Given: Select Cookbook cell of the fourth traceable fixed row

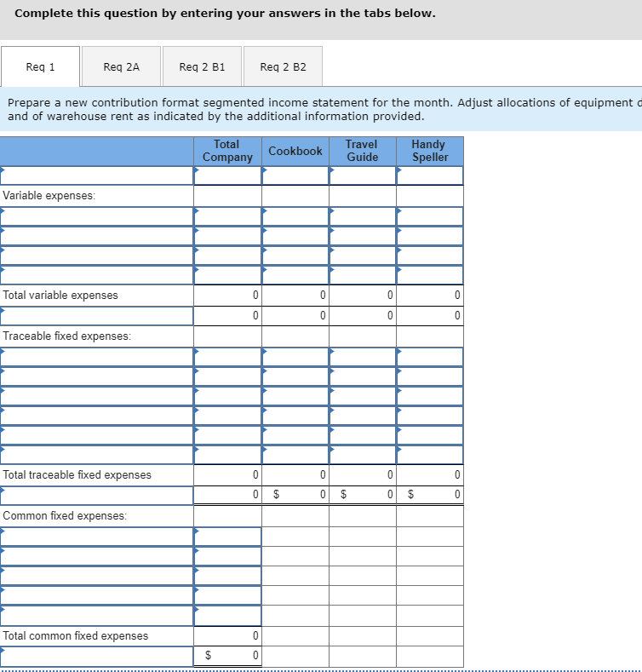Looking at the screenshot, I should pyautogui.click(x=295, y=416).
